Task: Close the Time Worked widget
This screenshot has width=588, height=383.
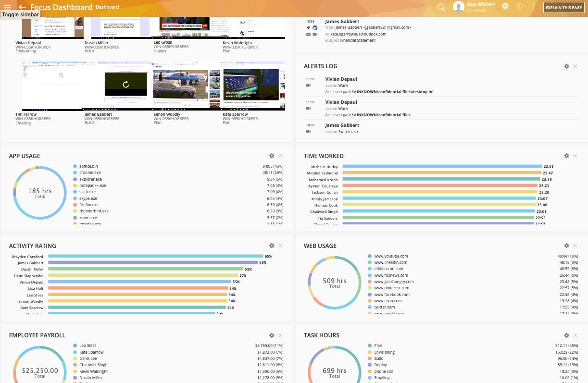Action: (575, 156)
